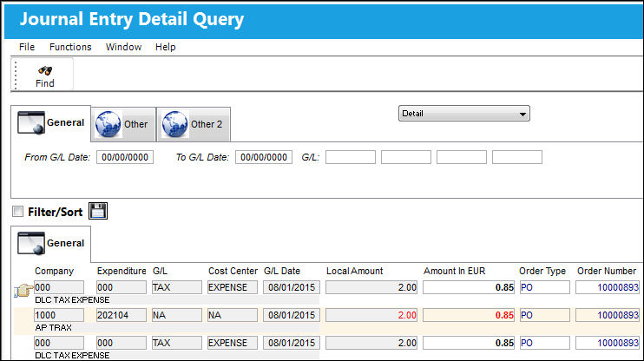Click G/L cell NA in AP TRAX row
The image size is (644, 361).
(x=176, y=315)
